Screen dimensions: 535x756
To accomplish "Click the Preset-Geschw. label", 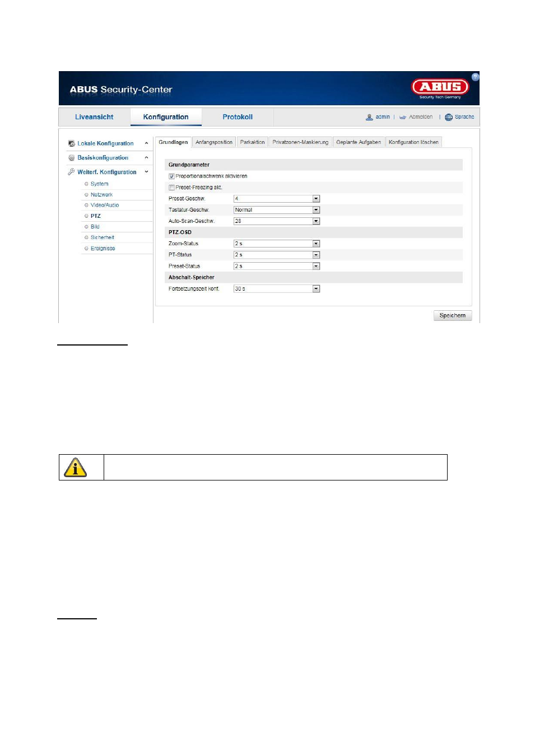I will pyautogui.click(x=187, y=199).
